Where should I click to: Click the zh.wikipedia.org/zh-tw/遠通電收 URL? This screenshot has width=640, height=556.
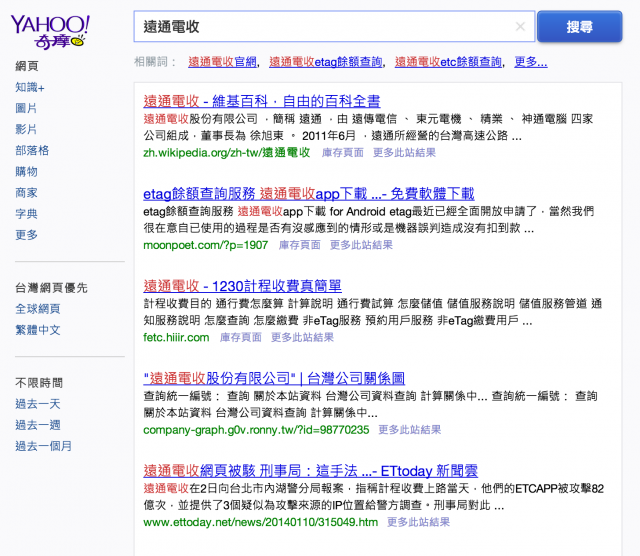(227, 153)
